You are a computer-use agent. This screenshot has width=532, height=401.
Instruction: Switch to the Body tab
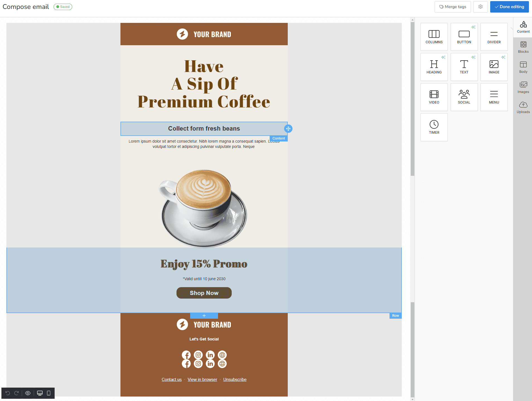[x=523, y=67]
